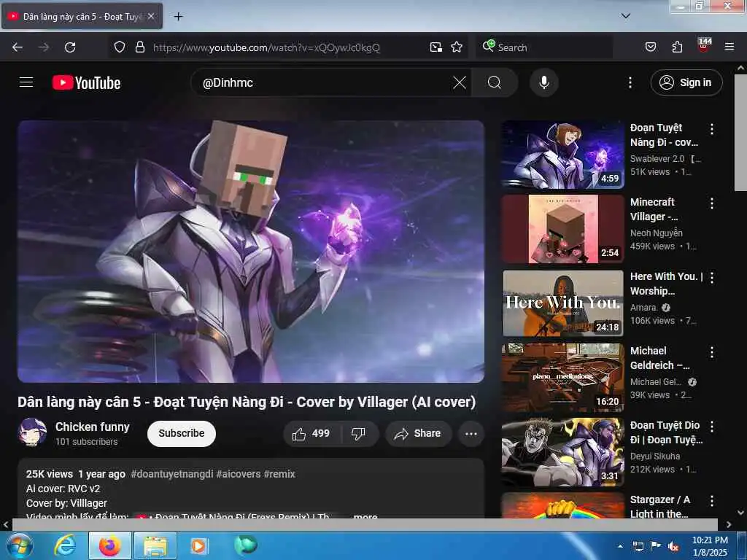
Task: Open a new browser tab
Action: pyautogui.click(x=178, y=17)
